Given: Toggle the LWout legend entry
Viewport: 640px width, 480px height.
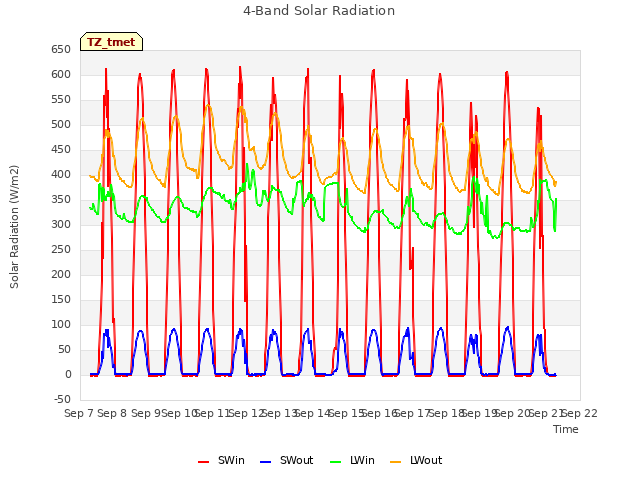Looking at the screenshot, I should (416, 460).
